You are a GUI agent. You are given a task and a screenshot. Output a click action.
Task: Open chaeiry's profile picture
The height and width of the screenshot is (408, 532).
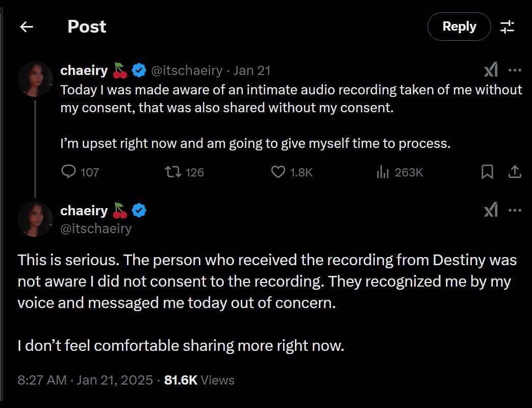click(x=35, y=79)
